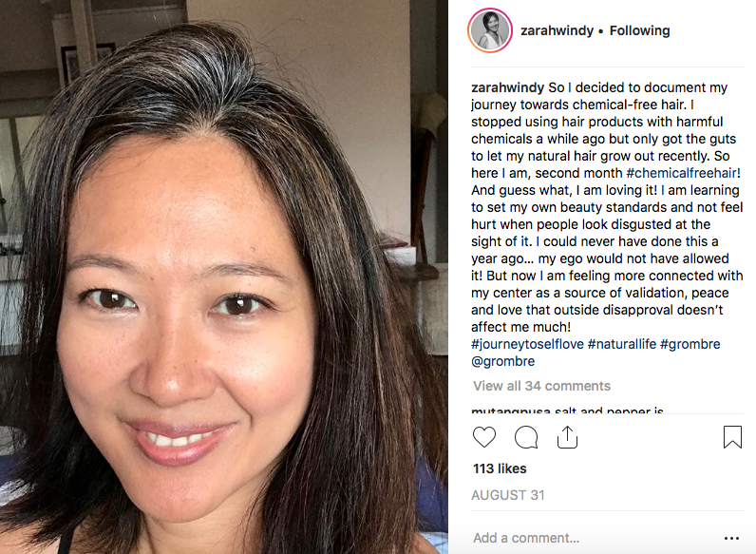Open the #grombre hashtag link
756x554 pixels.
click(x=690, y=344)
